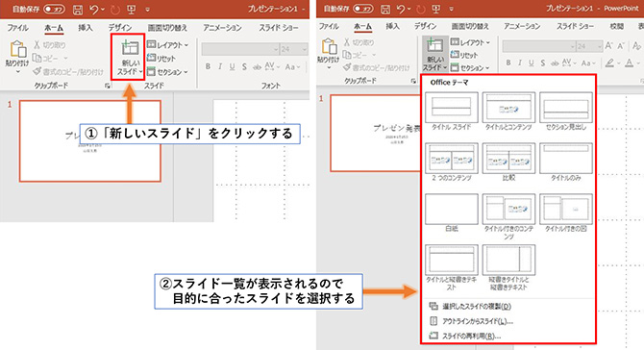This screenshot has width=644, height=350.
Task: Click Save icon in right window title bar
Action: click(384, 9)
